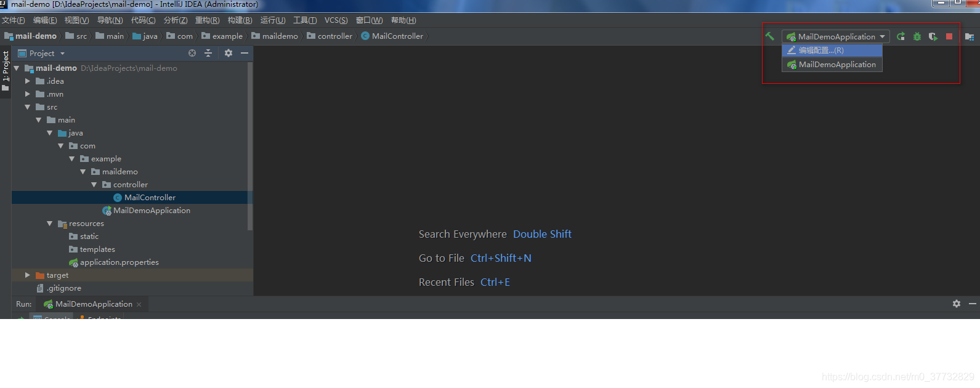This screenshot has height=388, width=980.
Task: Click the red Stop button
Action: pyautogui.click(x=949, y=36)
